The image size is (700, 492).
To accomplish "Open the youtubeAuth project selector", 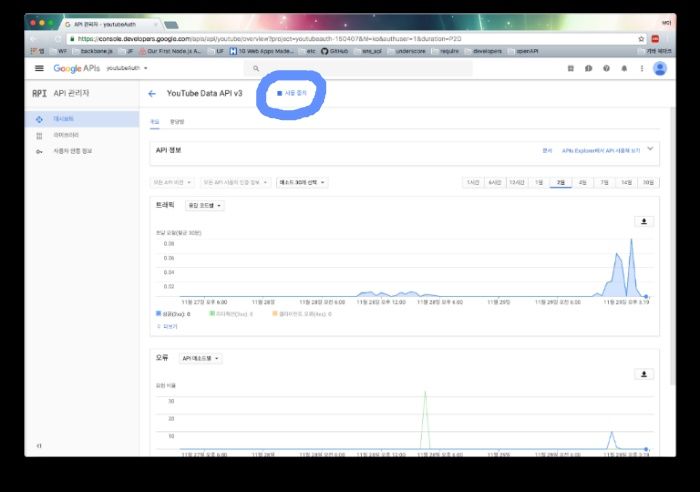I will coord(127,68).
